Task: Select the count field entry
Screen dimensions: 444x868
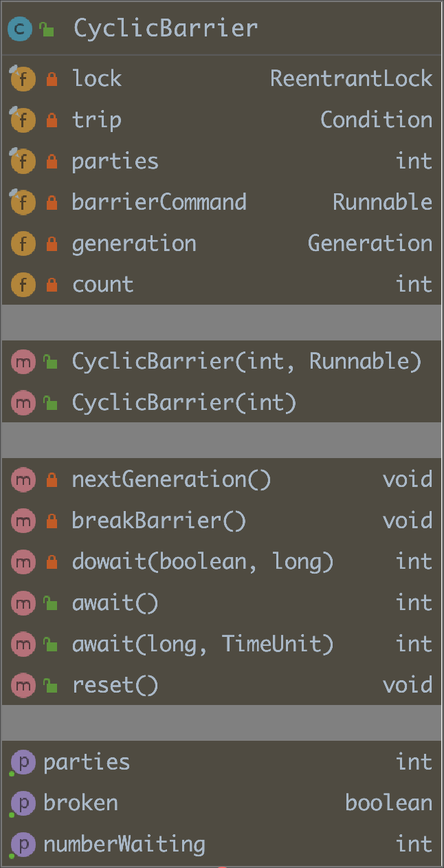Action: [x=102, y=285]
